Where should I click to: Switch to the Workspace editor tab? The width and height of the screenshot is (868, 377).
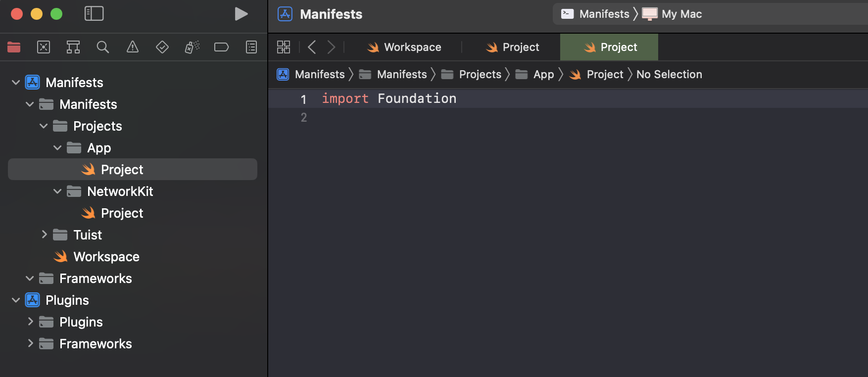coord(404,47)
